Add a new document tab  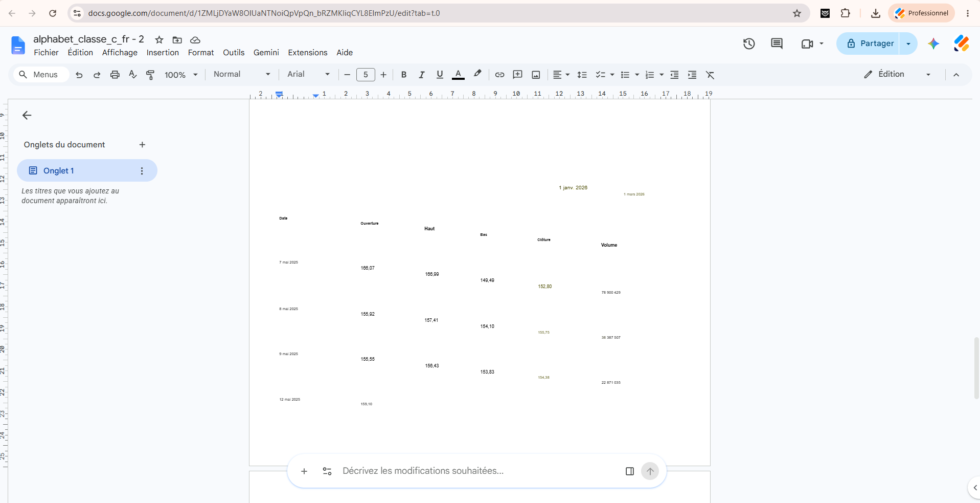tap(142, 145)
